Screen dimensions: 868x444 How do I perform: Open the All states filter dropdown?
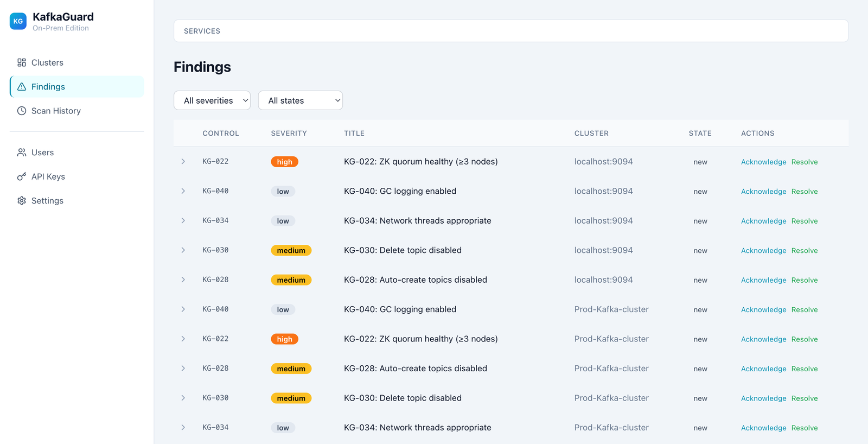tap(300, 100)
